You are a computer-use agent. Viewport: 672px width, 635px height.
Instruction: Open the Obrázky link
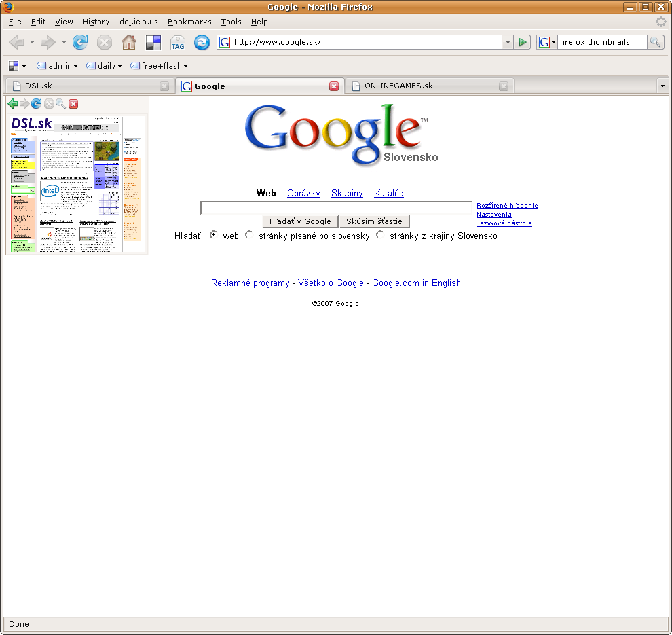coord(303,193)
